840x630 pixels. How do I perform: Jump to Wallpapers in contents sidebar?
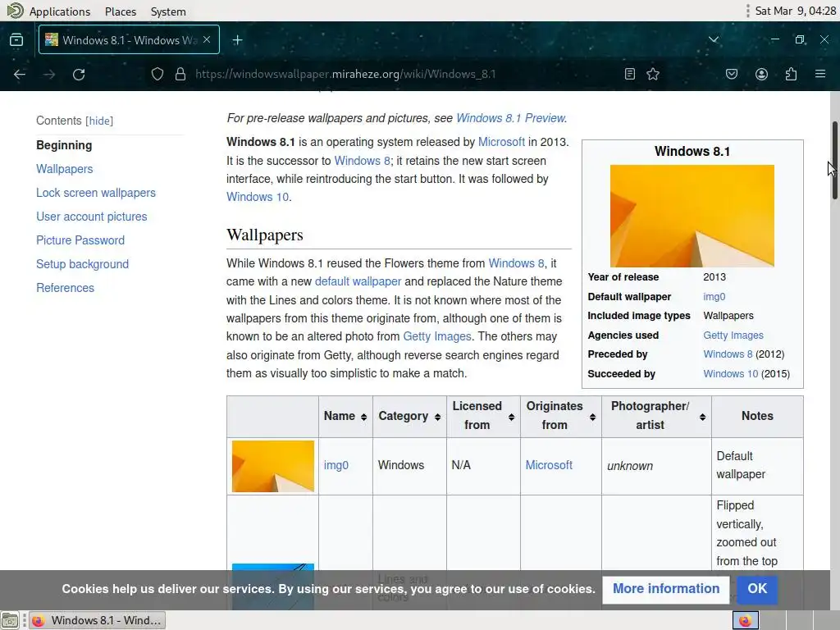[64, 169]
